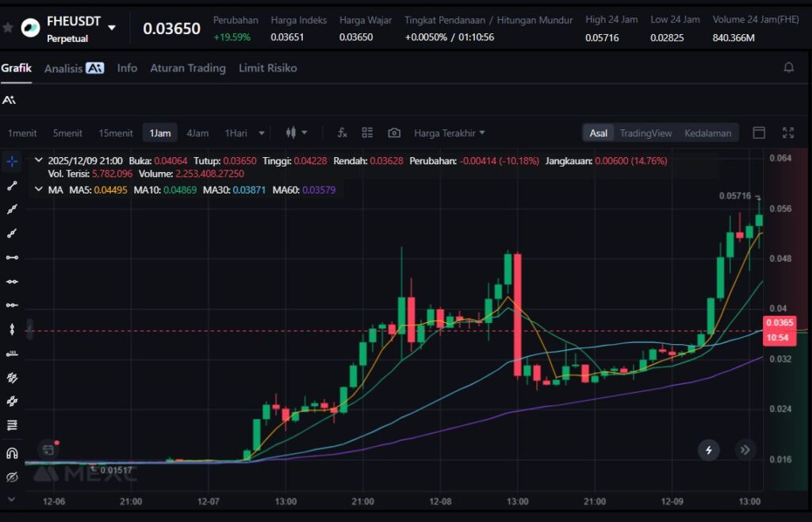Open the FHEUSDT pair selector dropdown
Viewport: 812px width, 522px height.
click(112, 28)
